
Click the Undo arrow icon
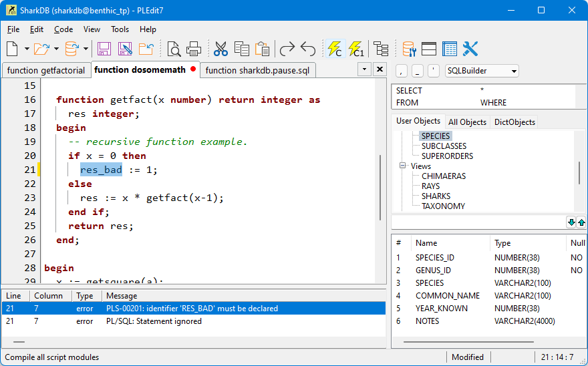pyautogui.click(x=308, y=49)
